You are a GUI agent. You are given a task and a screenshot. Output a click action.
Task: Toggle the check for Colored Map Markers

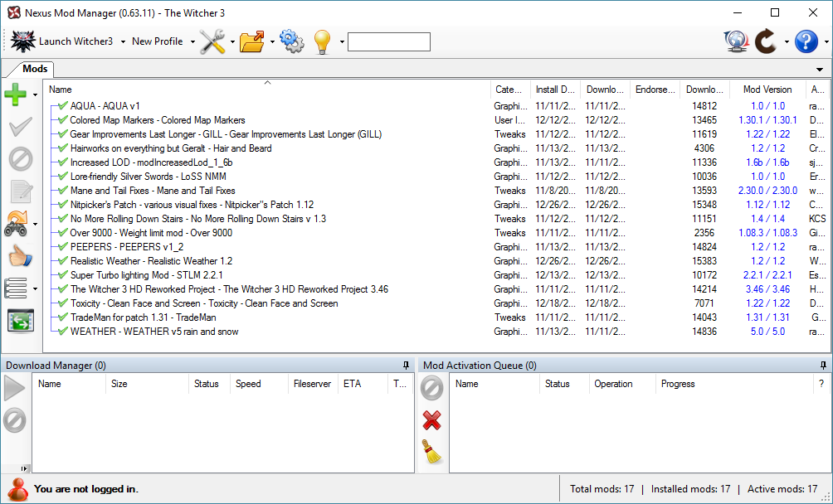click(63, 120)
